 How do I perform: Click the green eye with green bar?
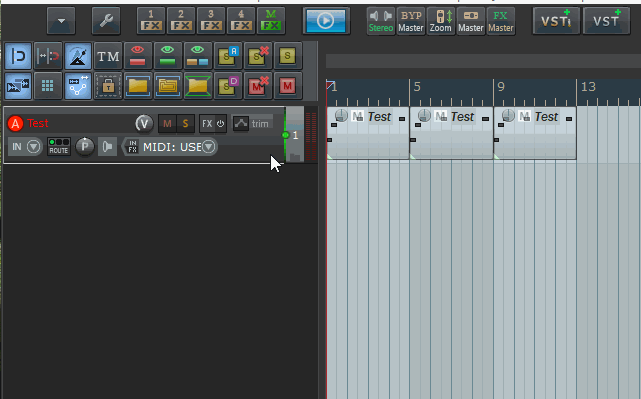(168, 56)
